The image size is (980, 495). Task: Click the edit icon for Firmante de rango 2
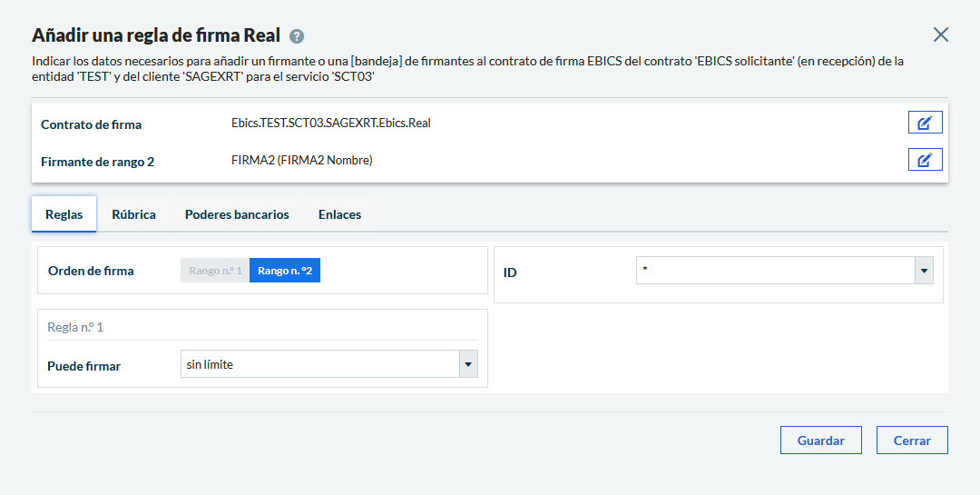pyautogui.click(x=925, y=160)
